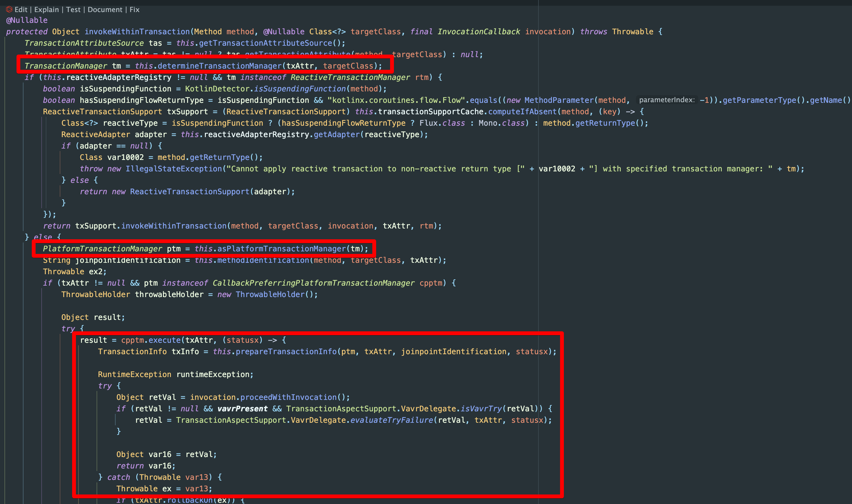Click the Document code lens action
The width and height of the screenshot is (852, 504).
coord(105,10)
